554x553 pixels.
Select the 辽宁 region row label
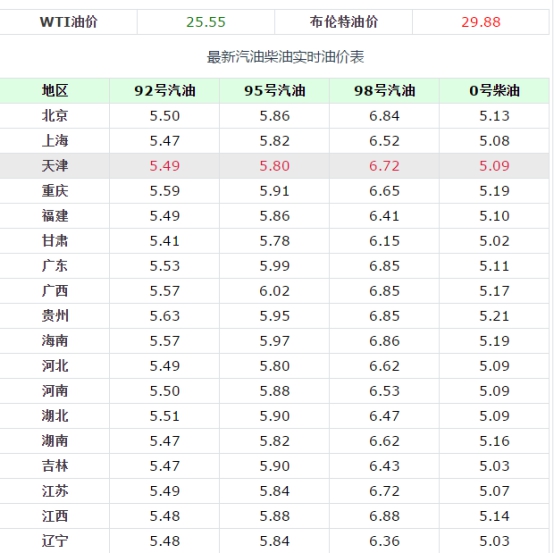[x=54, y=541]
